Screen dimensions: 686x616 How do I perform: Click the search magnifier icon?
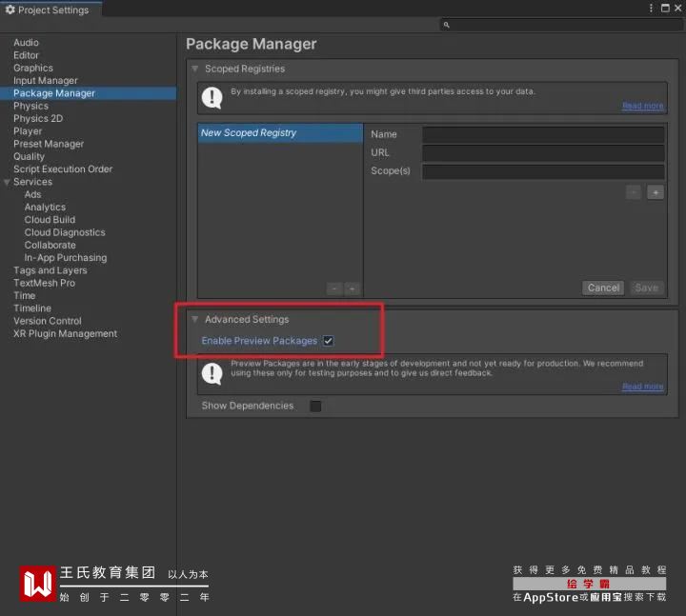pos(446,25)
